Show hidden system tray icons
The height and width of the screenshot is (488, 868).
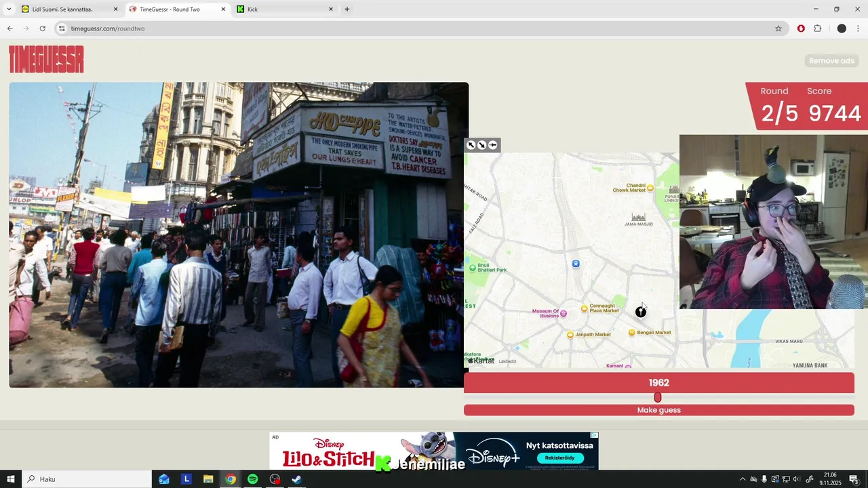(742, 479)
